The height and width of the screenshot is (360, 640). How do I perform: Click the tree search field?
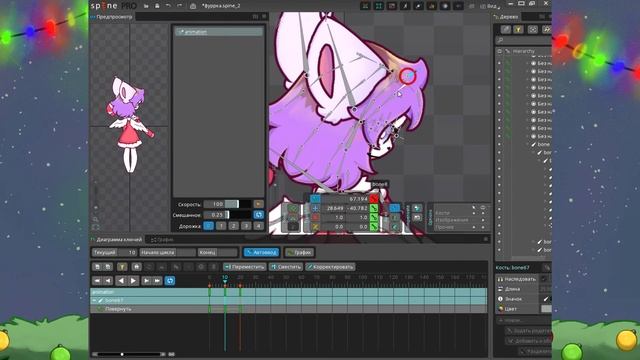[x=524, y=40]
